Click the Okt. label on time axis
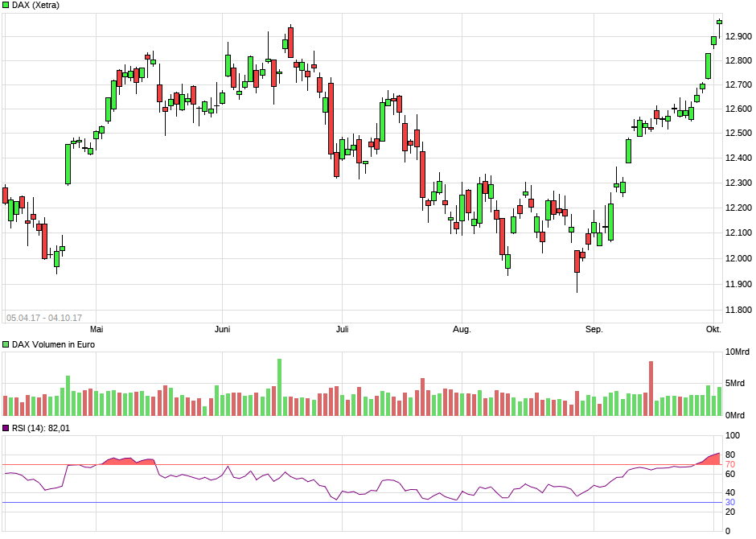Screen dimensions: 756x539 [x=713, y=330]
